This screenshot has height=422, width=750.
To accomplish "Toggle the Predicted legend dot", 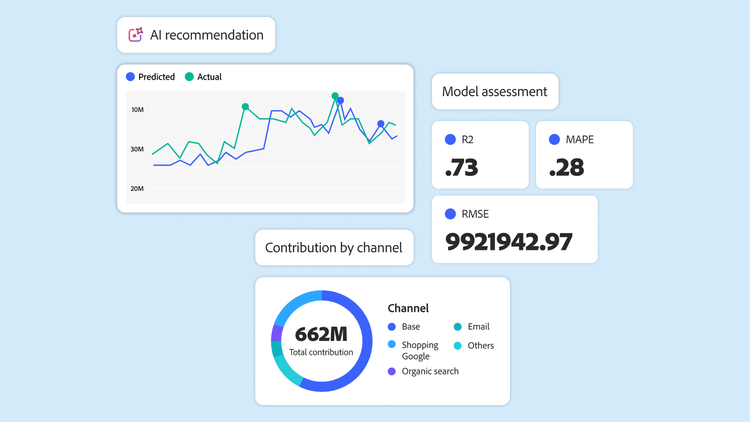I will point(130,76).
